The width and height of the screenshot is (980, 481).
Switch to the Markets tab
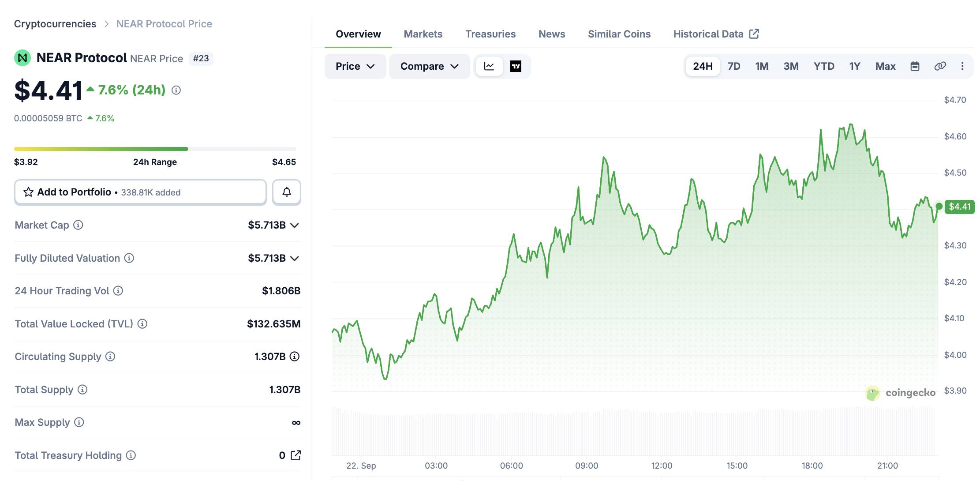423,34
